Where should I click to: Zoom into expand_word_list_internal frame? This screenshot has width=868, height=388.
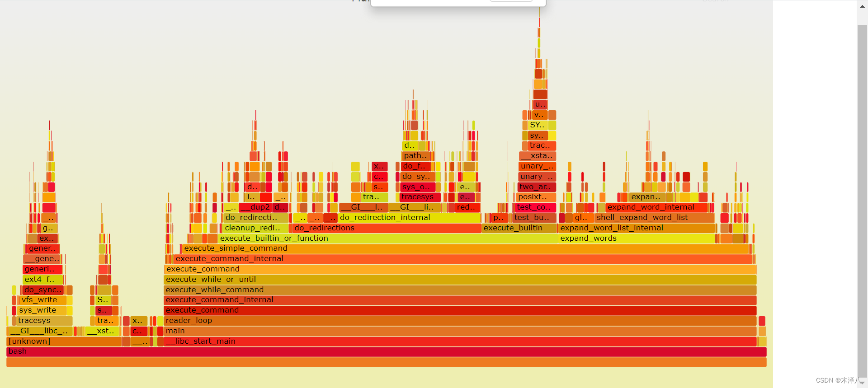pos(637,228)
